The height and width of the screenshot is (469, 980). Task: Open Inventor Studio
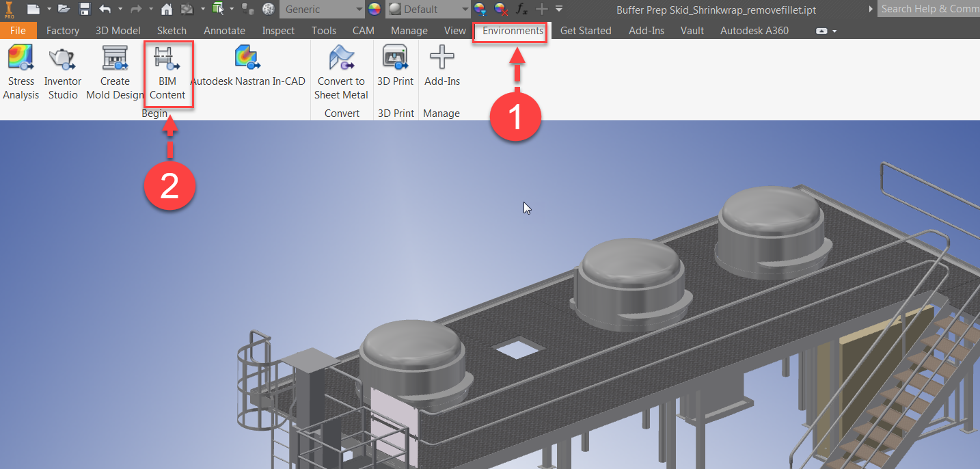point(62,71)
